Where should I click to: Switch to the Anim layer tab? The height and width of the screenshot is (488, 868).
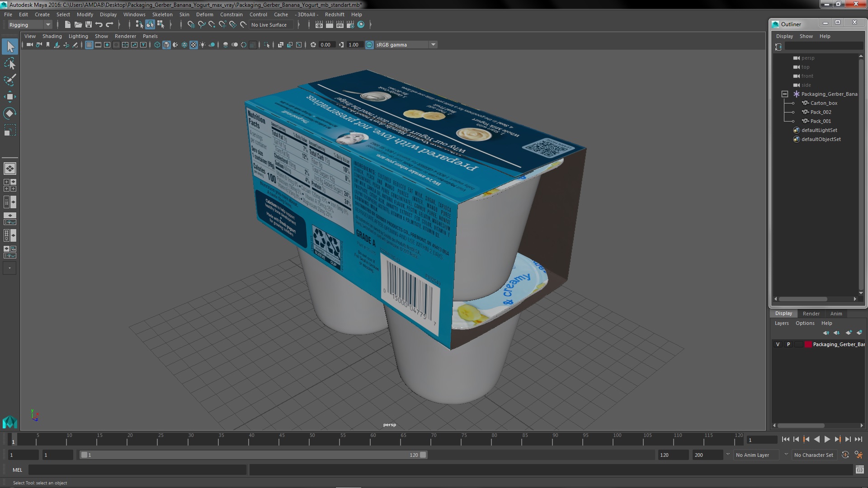pyautogui.click(x=836, y=314)
